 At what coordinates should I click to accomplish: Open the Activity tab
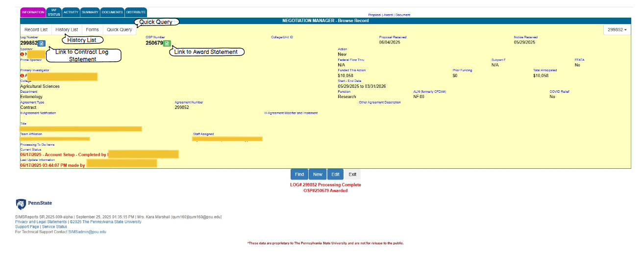pyautogui.click(x=71, y=12)
